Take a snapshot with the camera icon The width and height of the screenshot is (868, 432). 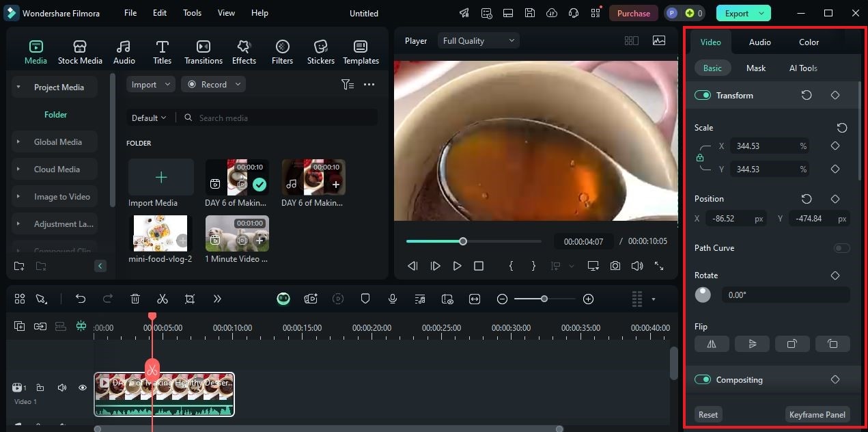pos(615,266)
